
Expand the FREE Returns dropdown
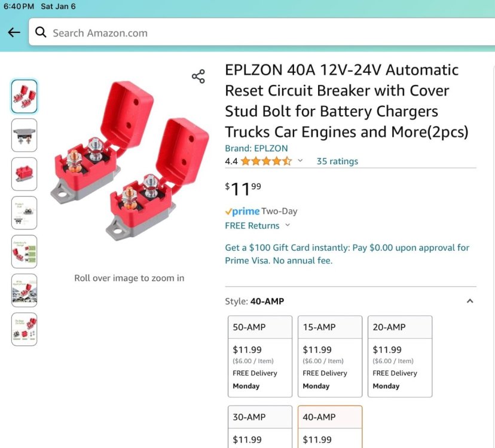(x=288, y=226)
